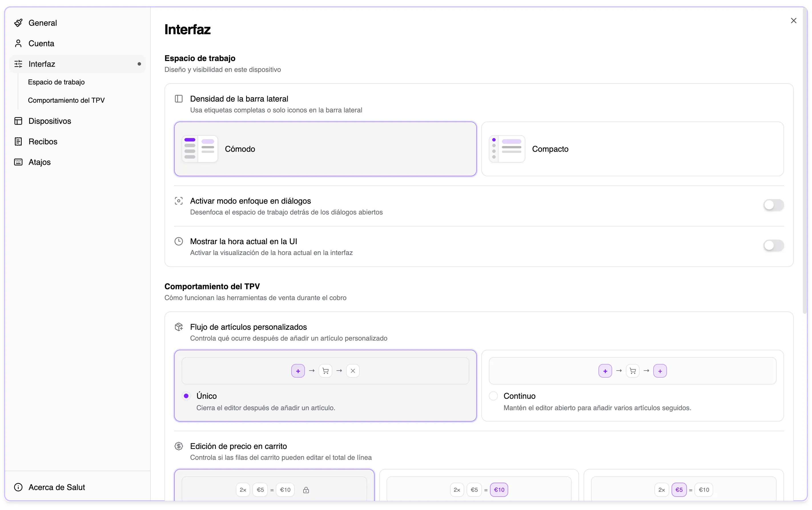Close the settings dialog
The image size is (812, 510).
(793, 21)
